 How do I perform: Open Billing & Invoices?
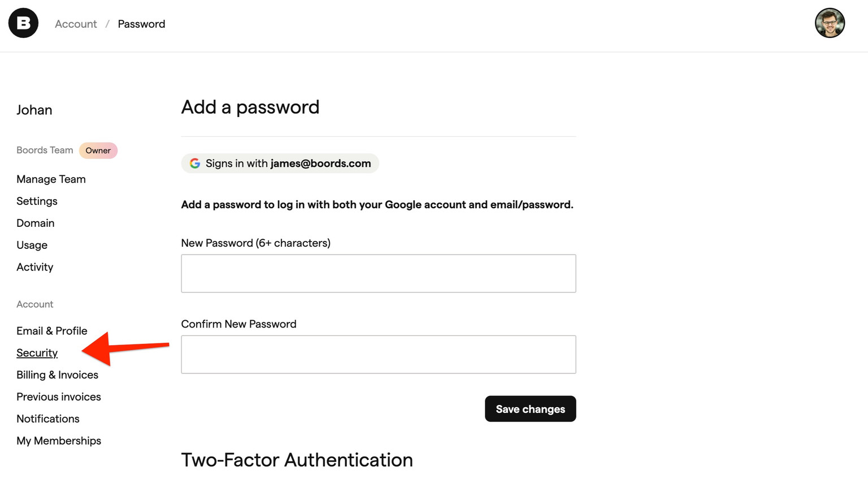point(57,374)
